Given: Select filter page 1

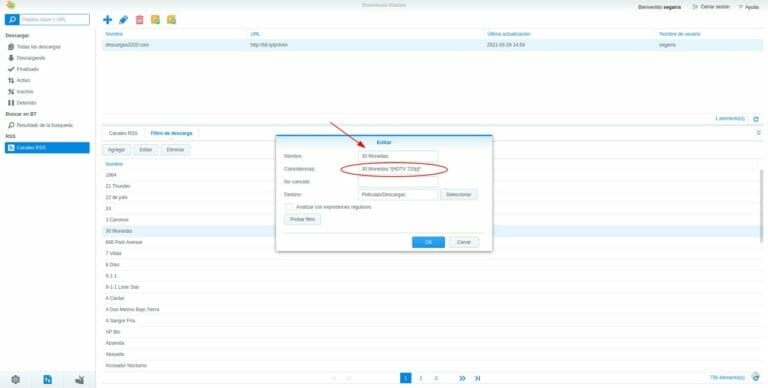Looking at the screenshot, I should 406,378.
